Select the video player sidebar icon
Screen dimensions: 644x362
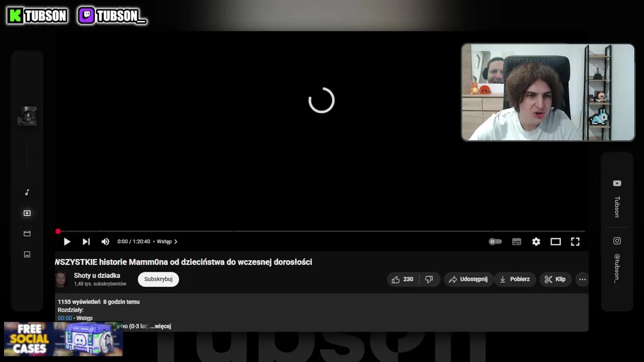click(x=27, y=213)
